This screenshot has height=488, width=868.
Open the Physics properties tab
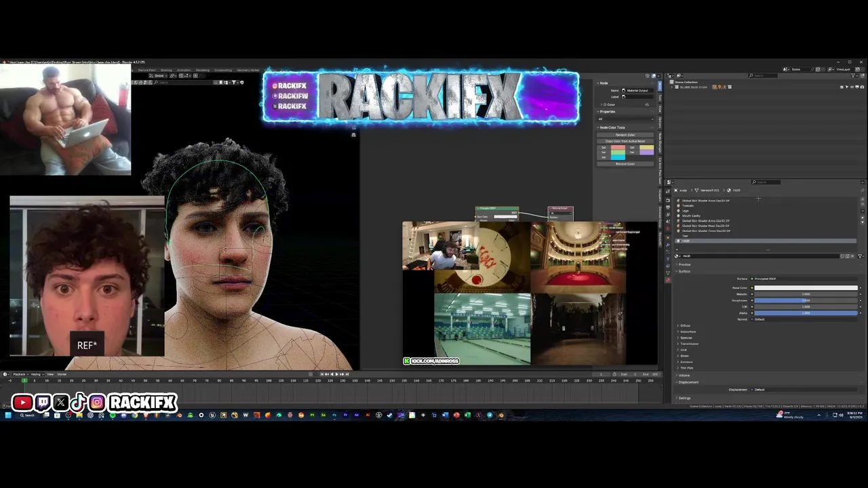tap(668, 259)
